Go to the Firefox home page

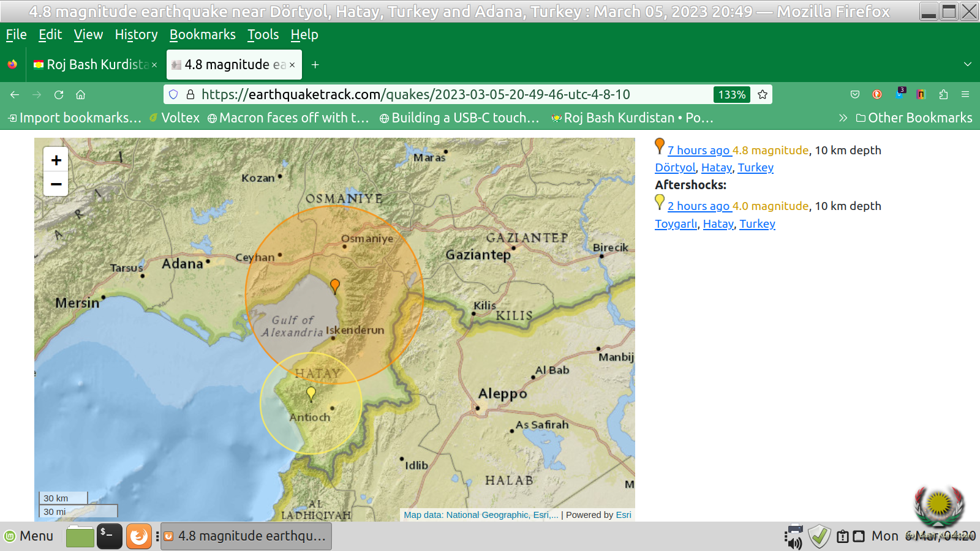click(x=80, y=94)
